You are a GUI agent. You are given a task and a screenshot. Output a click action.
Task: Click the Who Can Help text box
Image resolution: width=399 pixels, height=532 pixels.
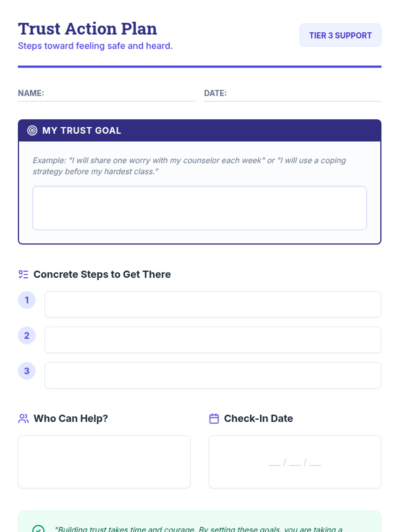click(104, 462)
